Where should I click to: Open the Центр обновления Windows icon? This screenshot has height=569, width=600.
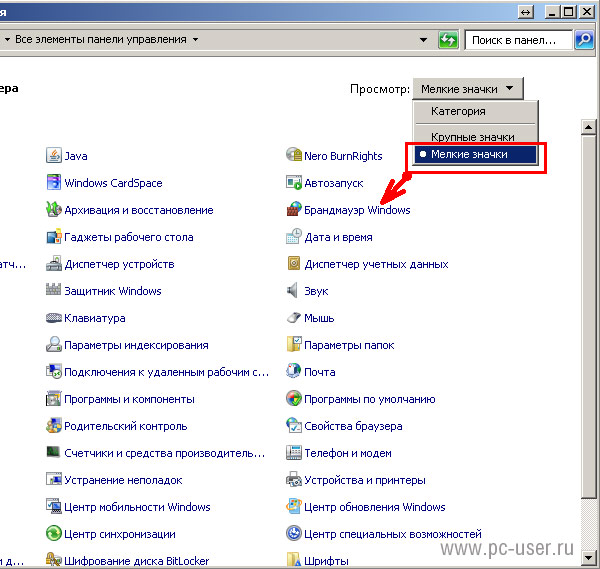pos(294,506)
